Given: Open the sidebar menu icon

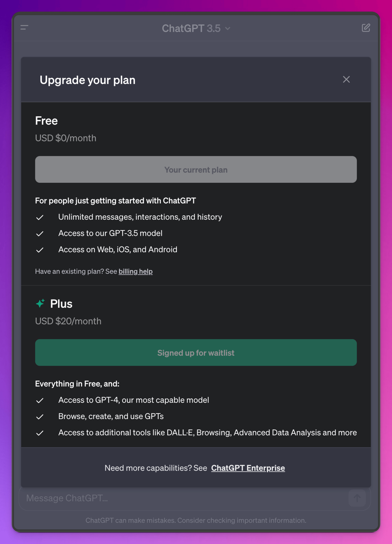Looking at the screenshot, I should pos(24,28).
